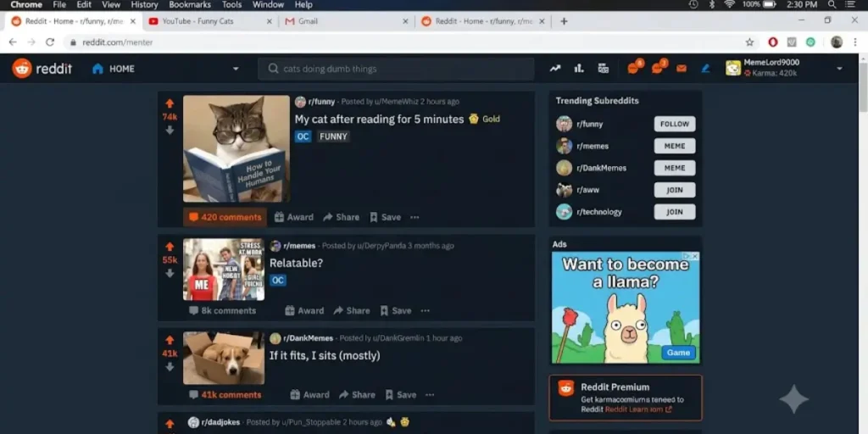Bookmark this page with the star icon
Screen dimensions: 868x434
tap(749, 42)
